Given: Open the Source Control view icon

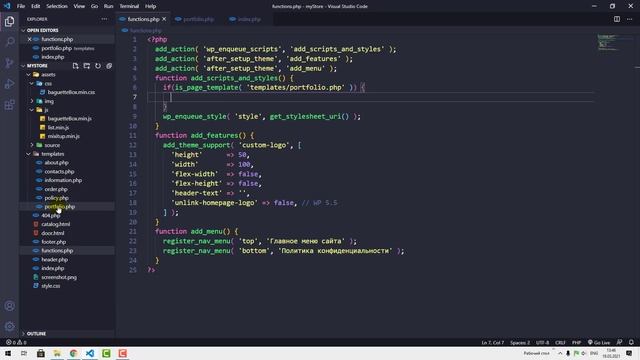Looking at the screenshot, I should point(9,63).
